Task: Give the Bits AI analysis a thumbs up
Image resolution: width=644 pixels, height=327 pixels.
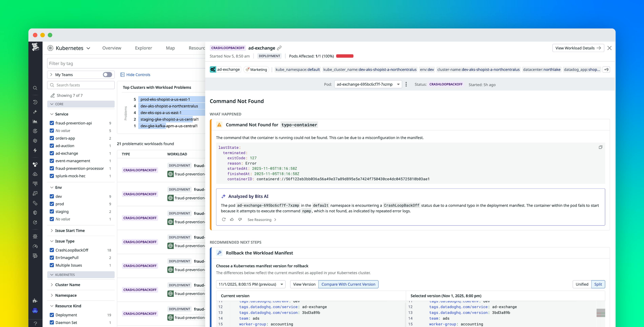Action: click(x=232, y=220)
